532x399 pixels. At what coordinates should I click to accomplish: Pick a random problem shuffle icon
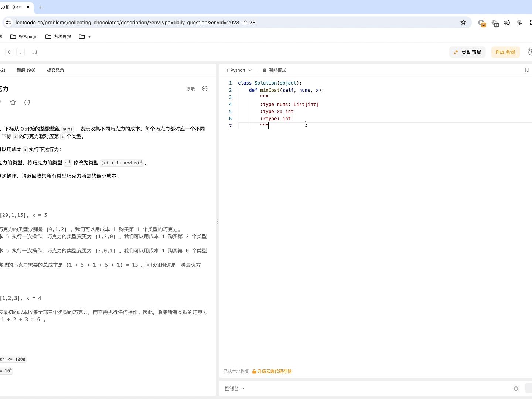click(x=35, y=52)
